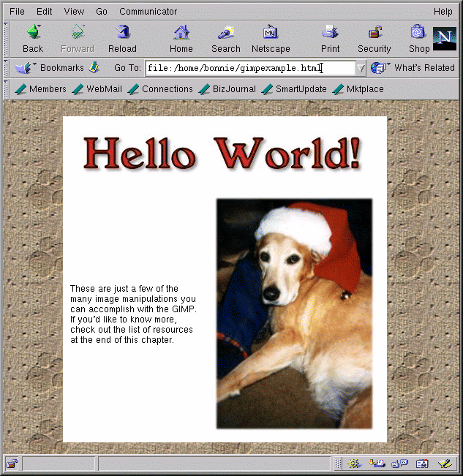Go to the Home page
The image size is (463, 476).
(x=181, y=39)
